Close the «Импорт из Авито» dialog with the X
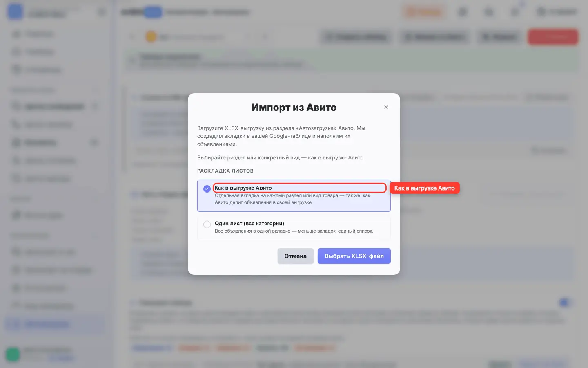The height and width of the screenshot is (368, 588). [x=386, y=107]
